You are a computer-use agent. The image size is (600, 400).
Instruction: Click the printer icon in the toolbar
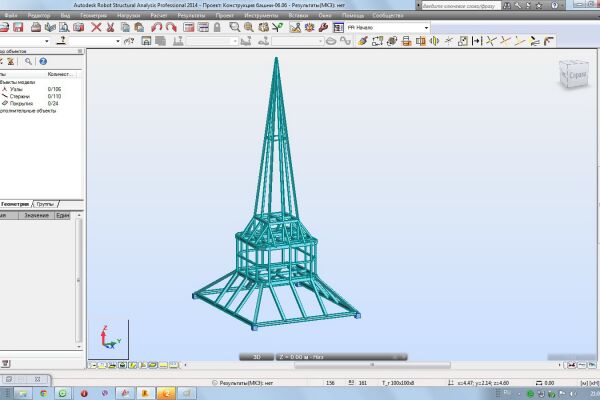point(36,27)
